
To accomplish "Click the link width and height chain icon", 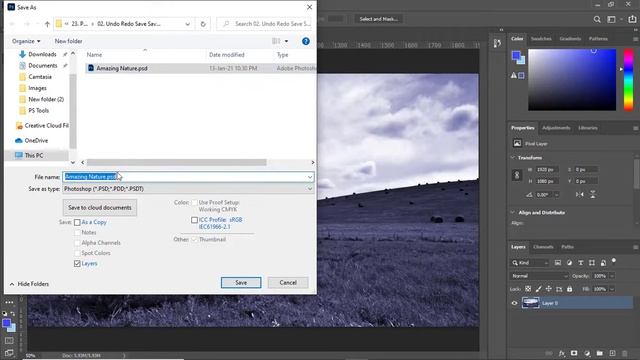I will click(517, 175).
